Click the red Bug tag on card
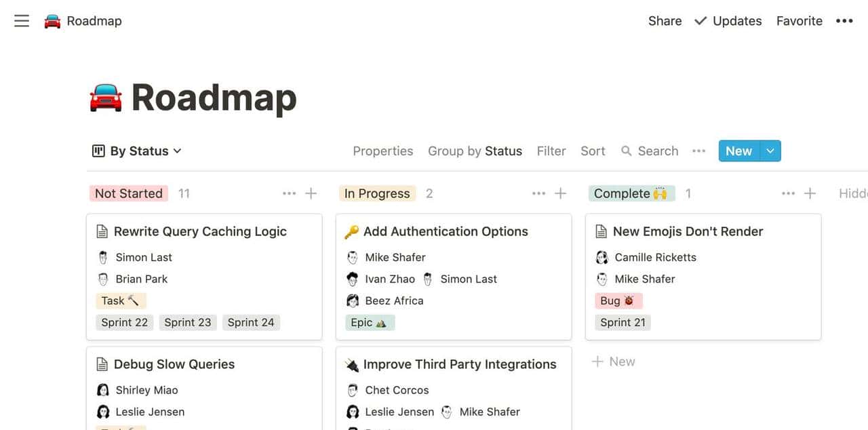 (x=618, y=300)
